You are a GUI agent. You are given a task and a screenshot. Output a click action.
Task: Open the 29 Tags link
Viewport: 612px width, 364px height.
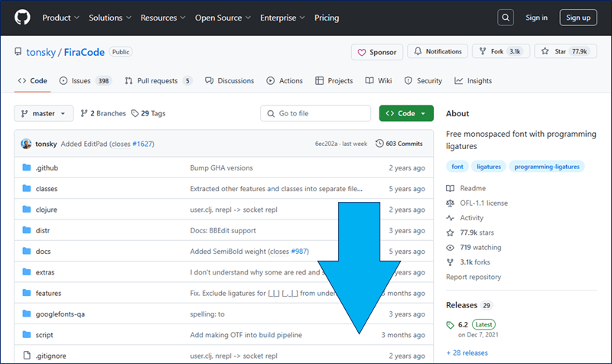coord(148,113)
